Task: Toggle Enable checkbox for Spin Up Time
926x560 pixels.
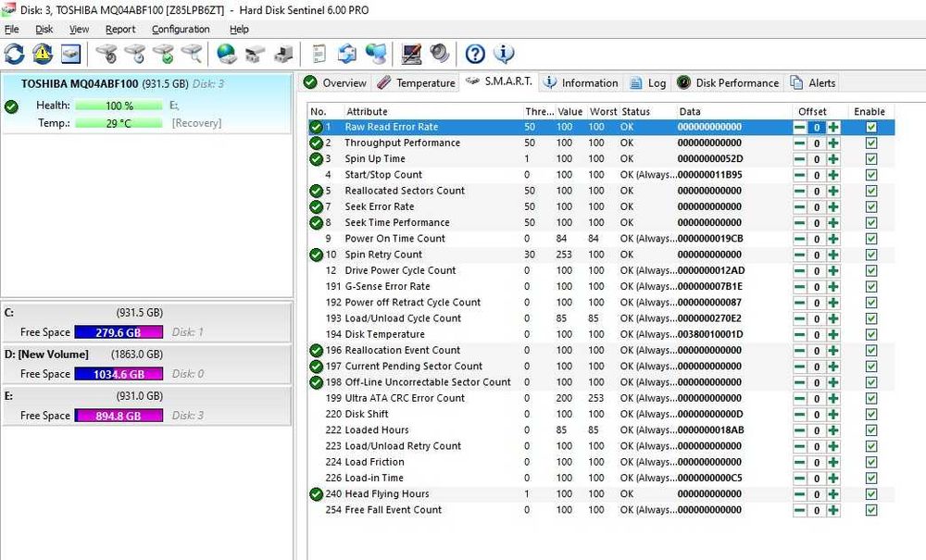Action: click(871, 158)
